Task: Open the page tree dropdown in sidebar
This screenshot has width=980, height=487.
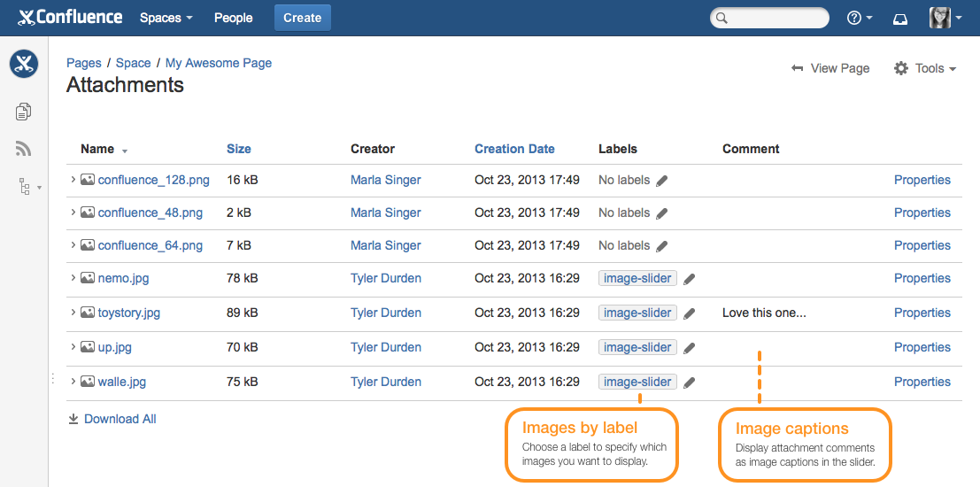Action: pos(29,186)
